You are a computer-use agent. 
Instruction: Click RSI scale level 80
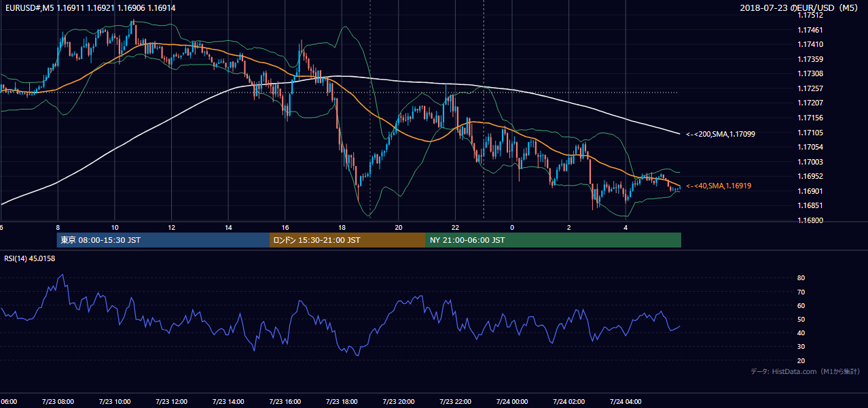[801, 278]
